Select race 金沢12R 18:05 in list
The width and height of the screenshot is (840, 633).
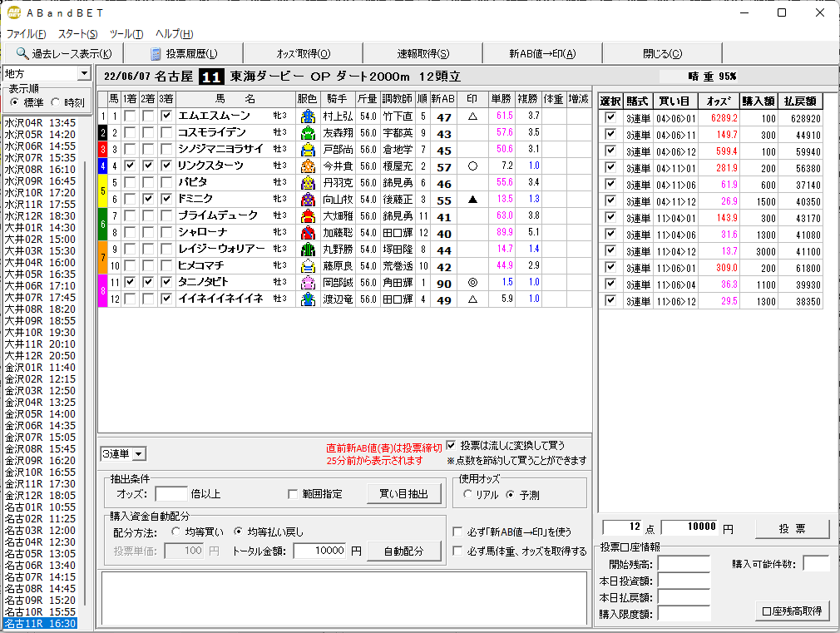[x=40, y=495]
